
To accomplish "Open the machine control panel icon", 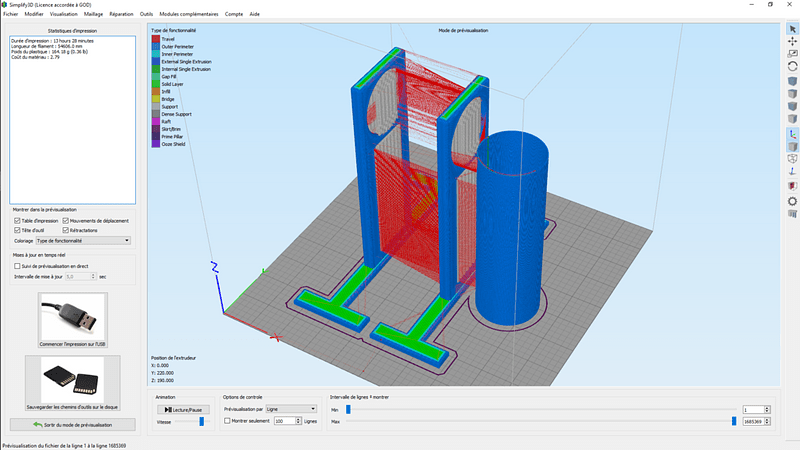I will click(x=792, y=214).
